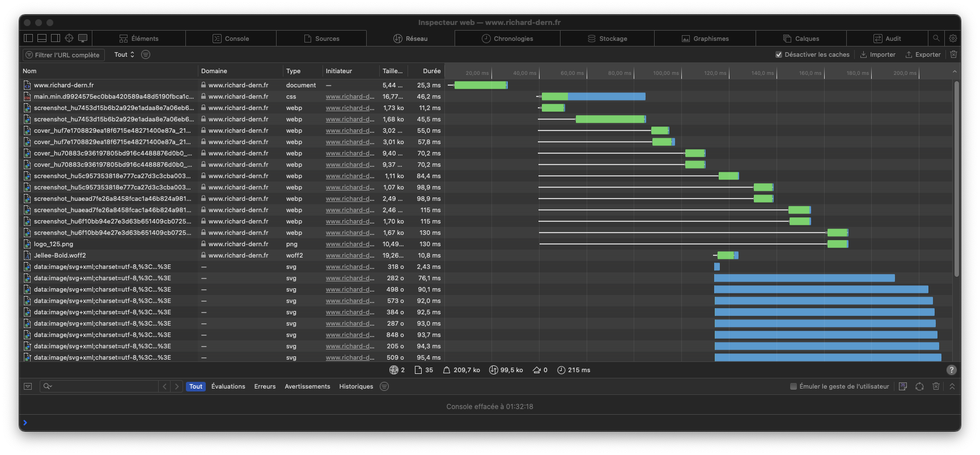Click the Importer button

878,54
